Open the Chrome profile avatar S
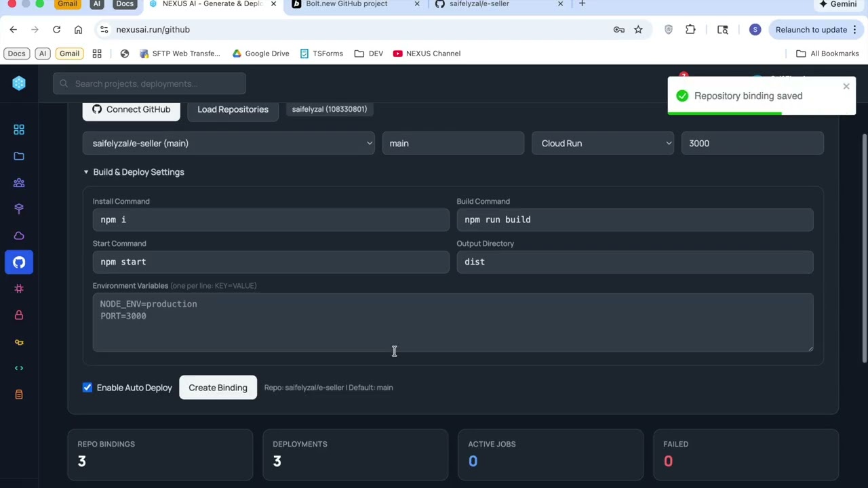 755,30
